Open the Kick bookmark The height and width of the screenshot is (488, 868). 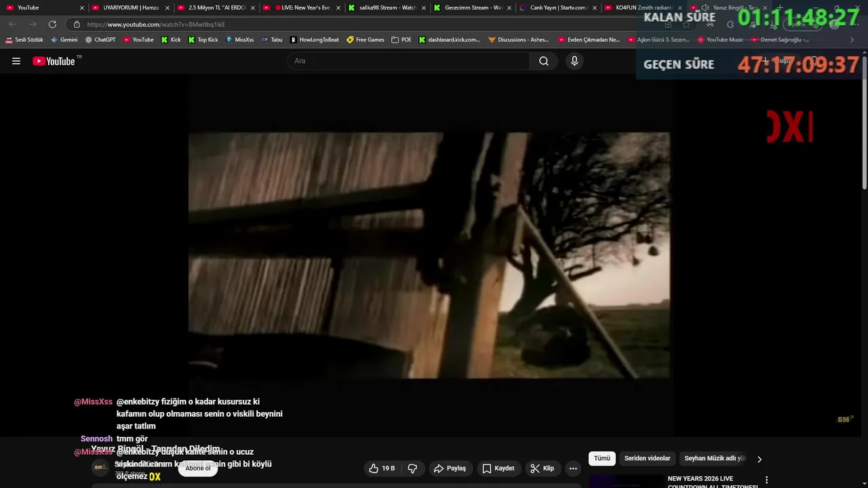tap(171, 40)
